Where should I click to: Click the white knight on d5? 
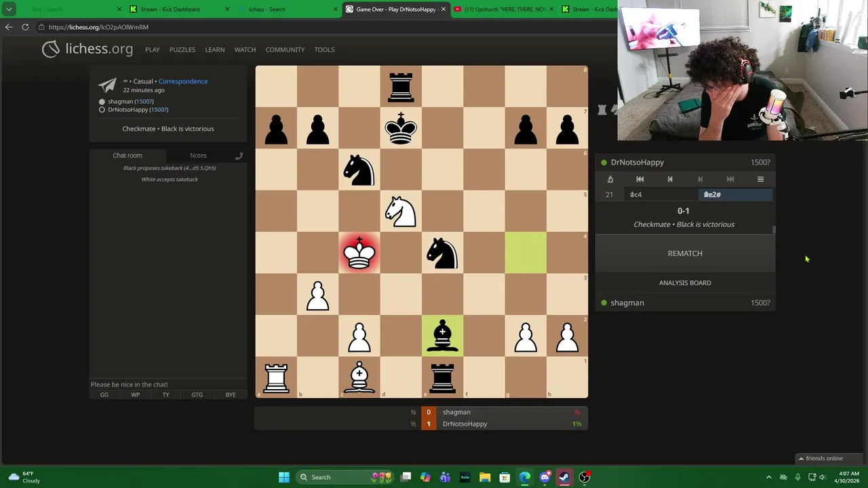click(x=401, y=211)
